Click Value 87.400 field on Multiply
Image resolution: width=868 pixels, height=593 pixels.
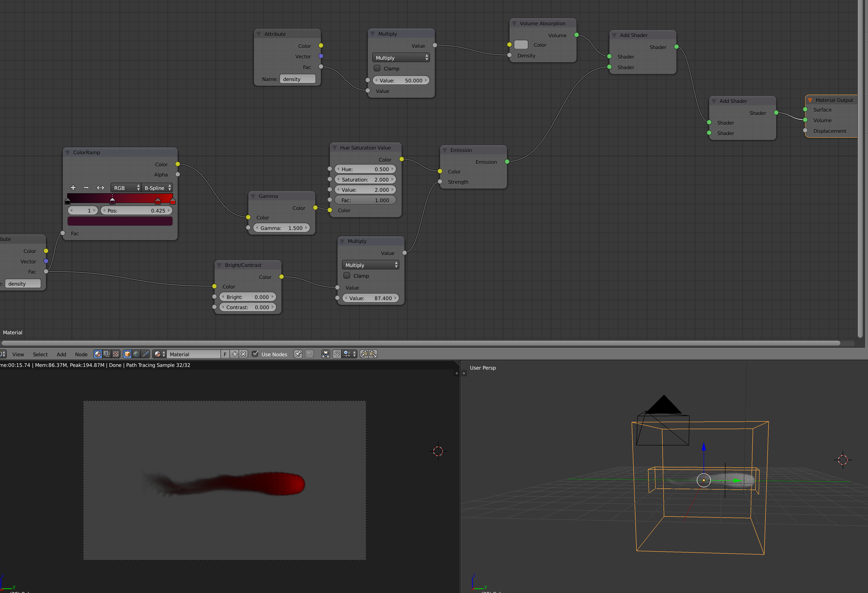point(370,298)
